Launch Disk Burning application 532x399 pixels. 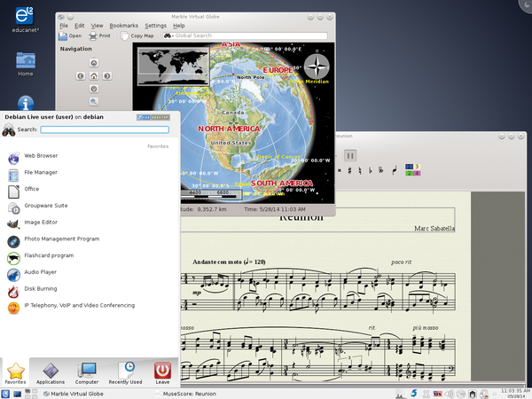point(90,289)
